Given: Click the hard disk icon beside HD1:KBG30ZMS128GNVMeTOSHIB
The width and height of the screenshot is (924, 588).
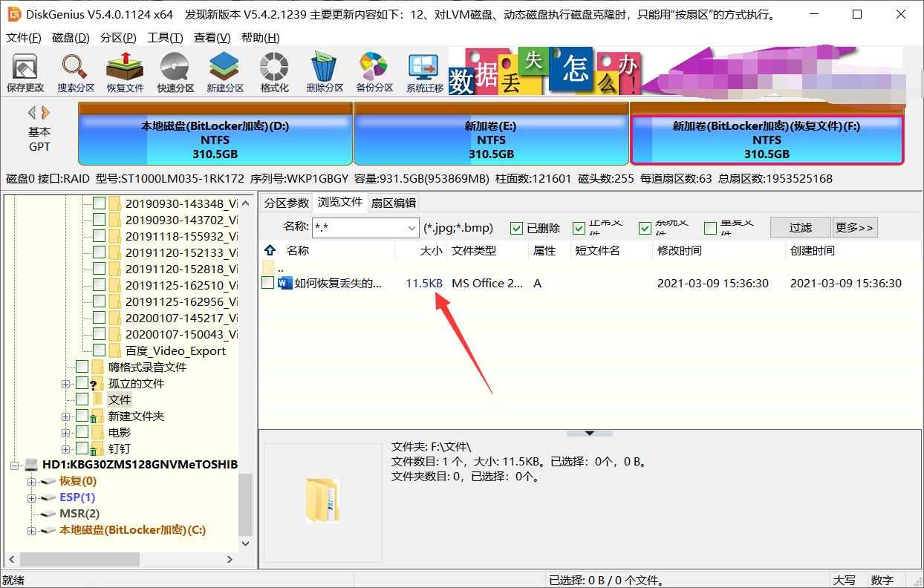Looking at the screenshot, I should point(31,465).
